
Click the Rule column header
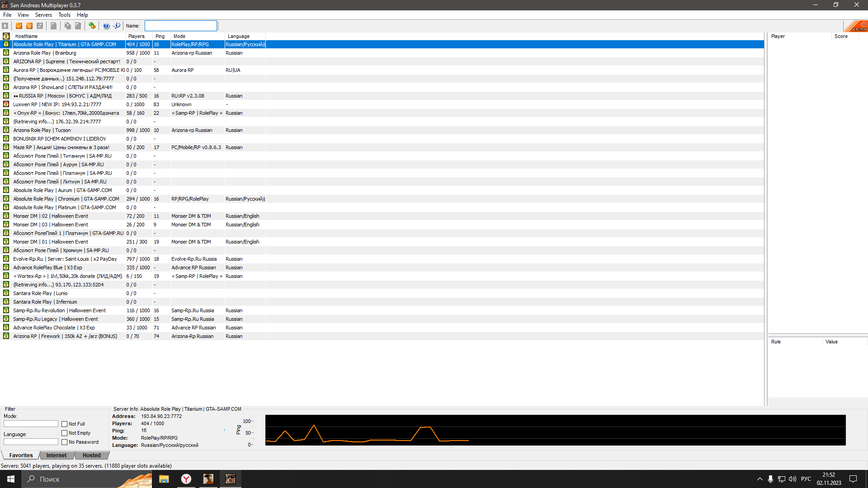pyautogui.click(x=795, y=342)
